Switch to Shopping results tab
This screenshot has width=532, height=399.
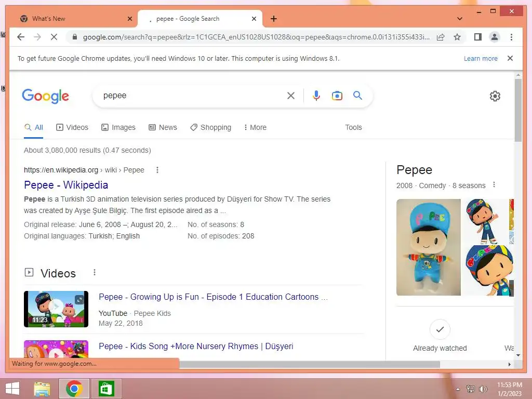pyautogui.click(x=211, y=128)
